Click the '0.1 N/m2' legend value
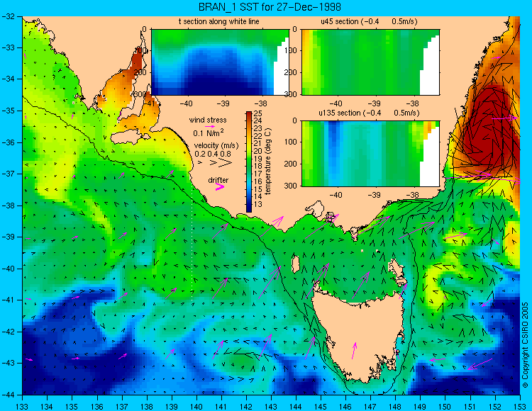Viewport: 532px width, 411px height. point(209,133)
